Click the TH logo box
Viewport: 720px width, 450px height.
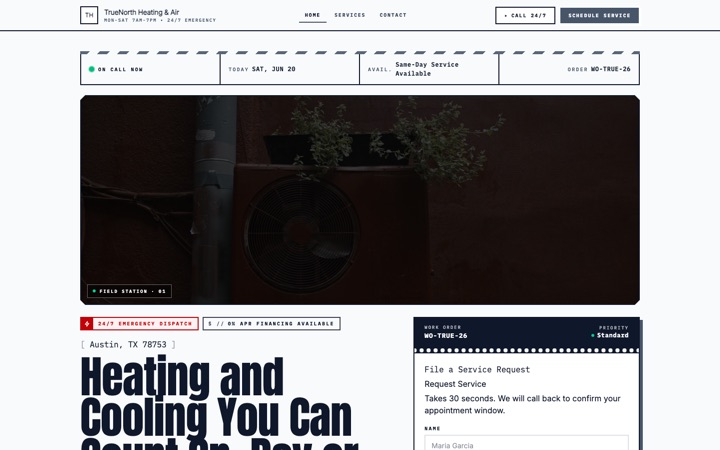coord(89,15)
